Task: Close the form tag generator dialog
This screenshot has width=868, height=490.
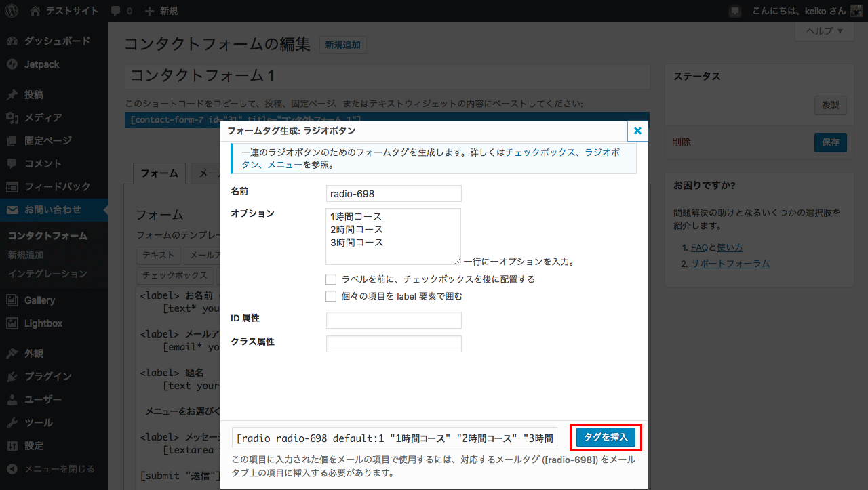Action: coord(637,131)
